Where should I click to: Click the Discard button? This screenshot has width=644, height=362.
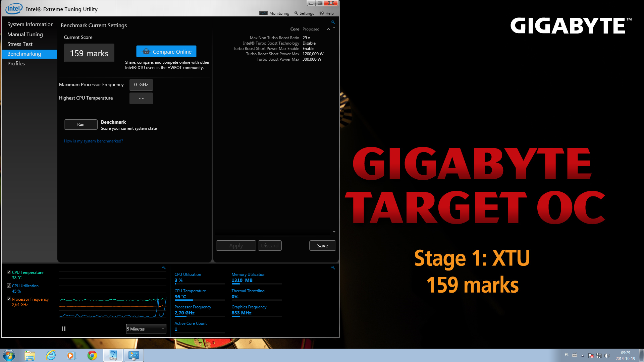click(270, 246)
